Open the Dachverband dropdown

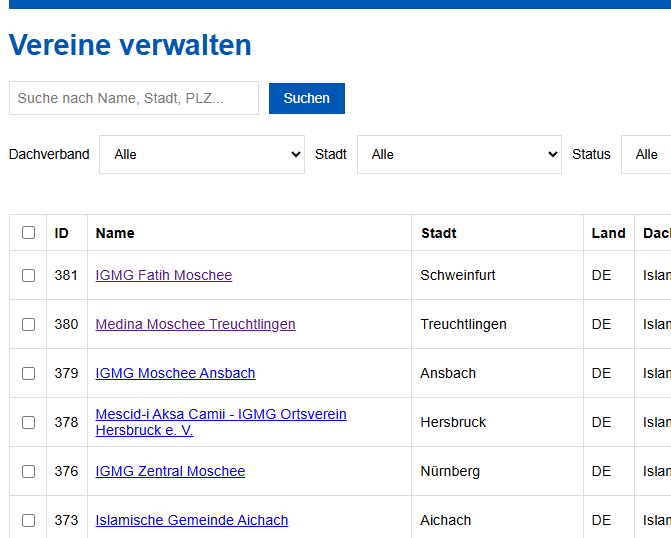[202, 155]
